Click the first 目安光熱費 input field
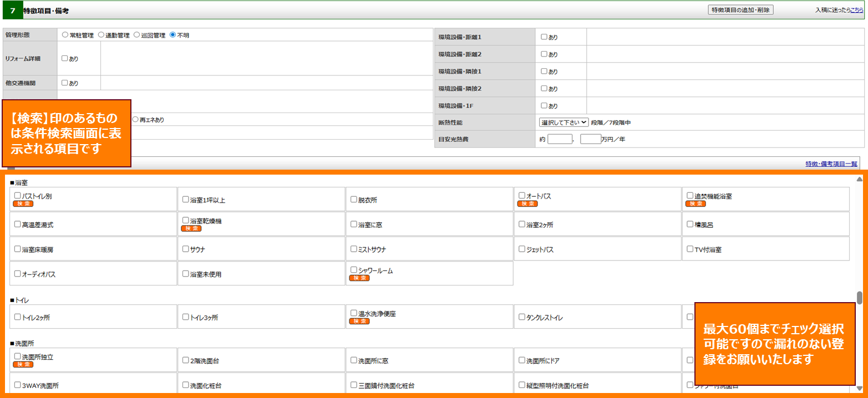The height and width of the screenshot is (398, 868). tap(559, 139)
